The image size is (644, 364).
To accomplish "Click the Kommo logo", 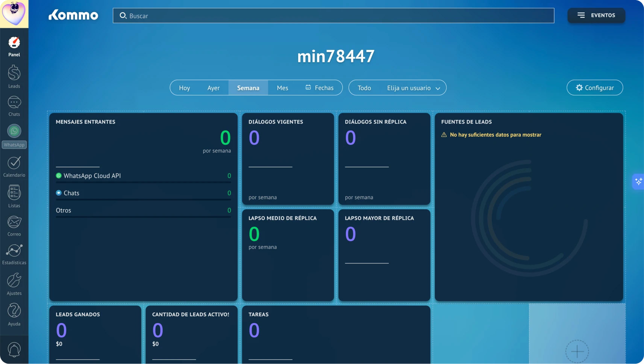I will 73,15.
